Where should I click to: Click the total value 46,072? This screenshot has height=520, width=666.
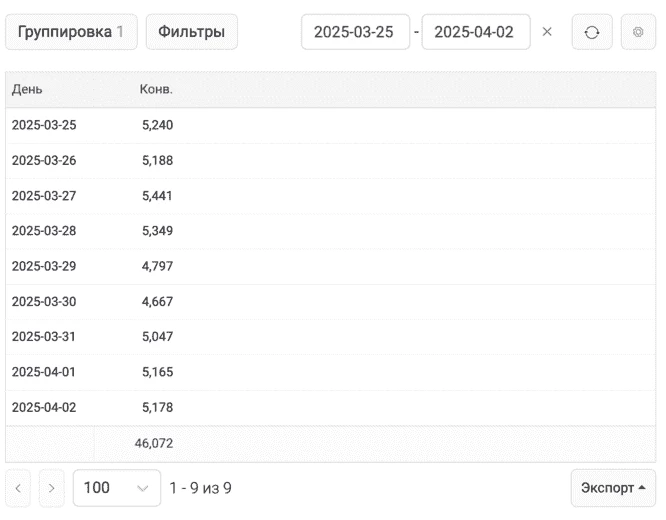(154, 444)
